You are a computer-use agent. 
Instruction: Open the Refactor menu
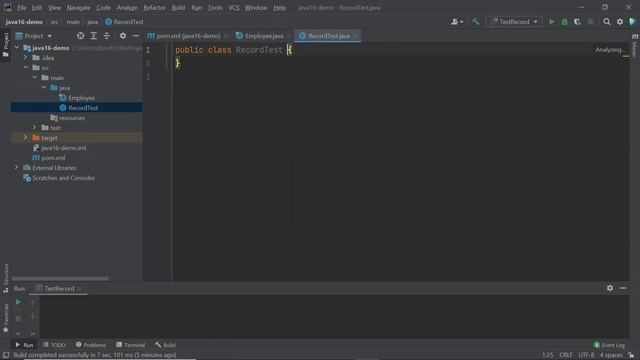pyautogui.click(x=154, y=8)
